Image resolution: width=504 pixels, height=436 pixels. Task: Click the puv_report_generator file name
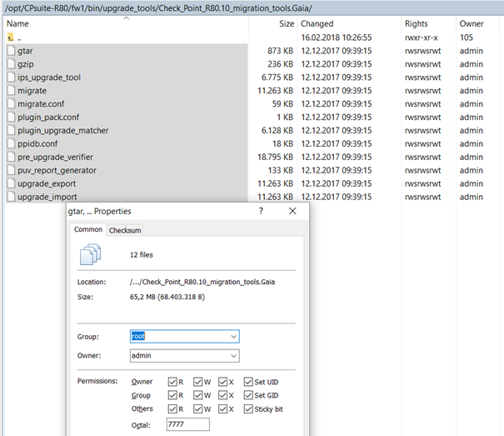57,170
